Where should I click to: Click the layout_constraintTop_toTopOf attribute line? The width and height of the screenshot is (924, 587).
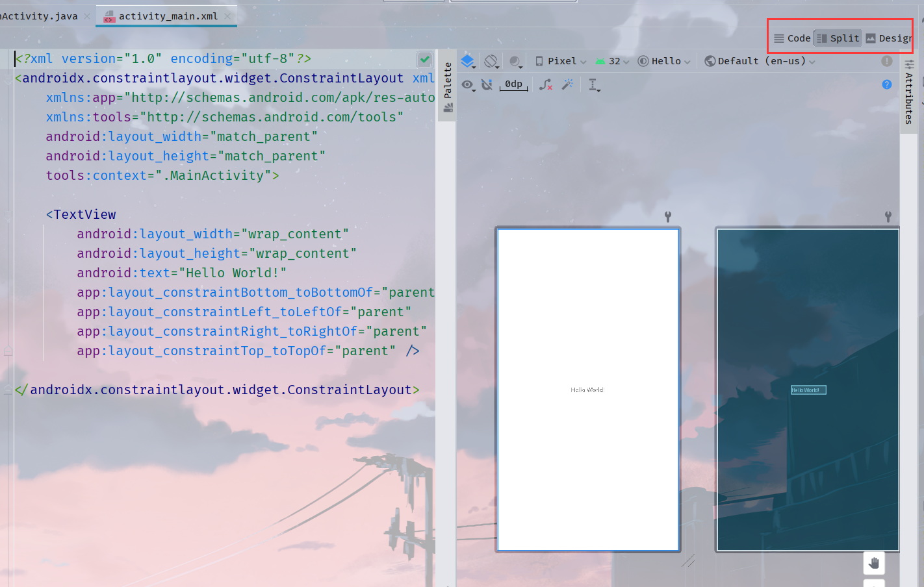point(248,351)
